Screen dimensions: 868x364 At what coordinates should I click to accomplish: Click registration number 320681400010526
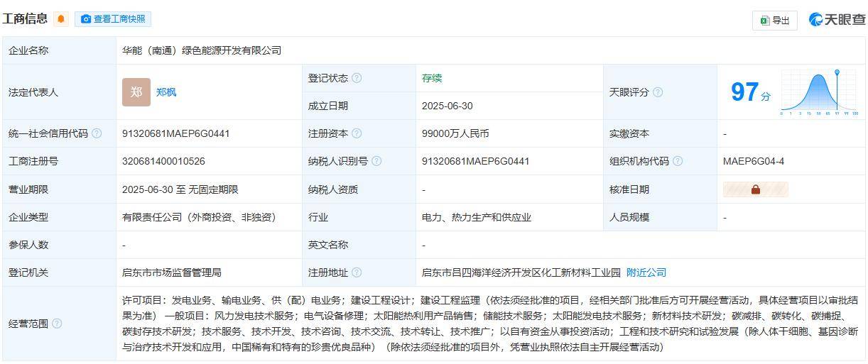pyautogui.click(x=163, y=161)
